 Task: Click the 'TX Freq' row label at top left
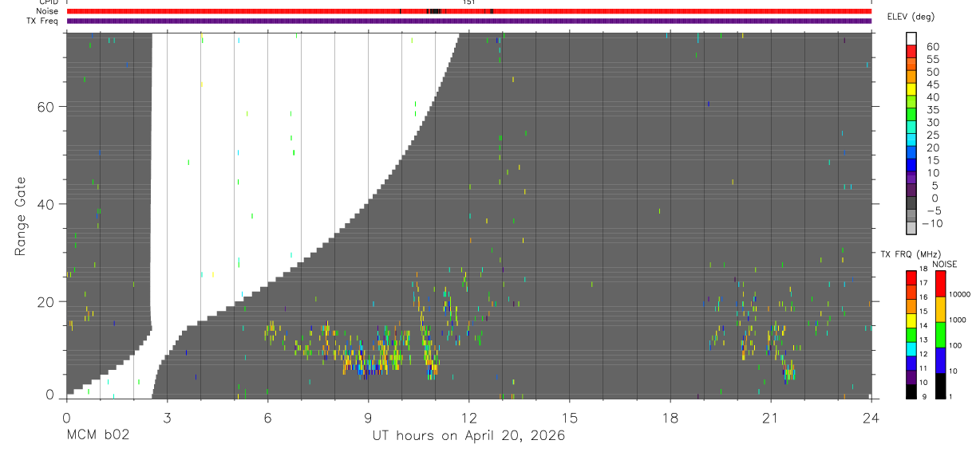coord(43,21)
